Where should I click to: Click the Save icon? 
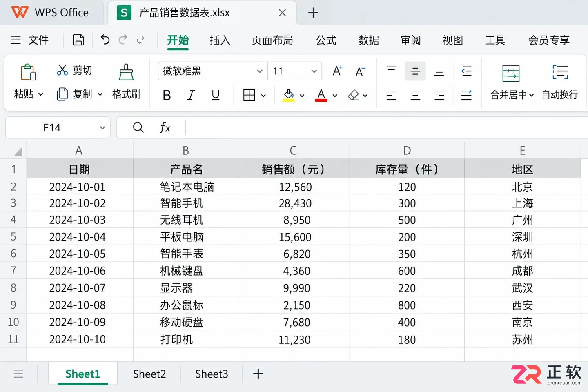tap(78, 40)
